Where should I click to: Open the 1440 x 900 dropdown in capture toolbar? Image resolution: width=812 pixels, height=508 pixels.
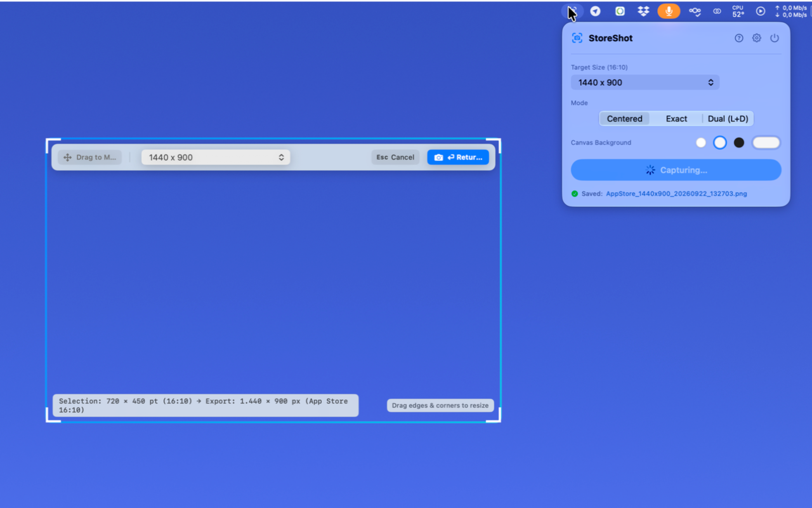pos(215,157)
